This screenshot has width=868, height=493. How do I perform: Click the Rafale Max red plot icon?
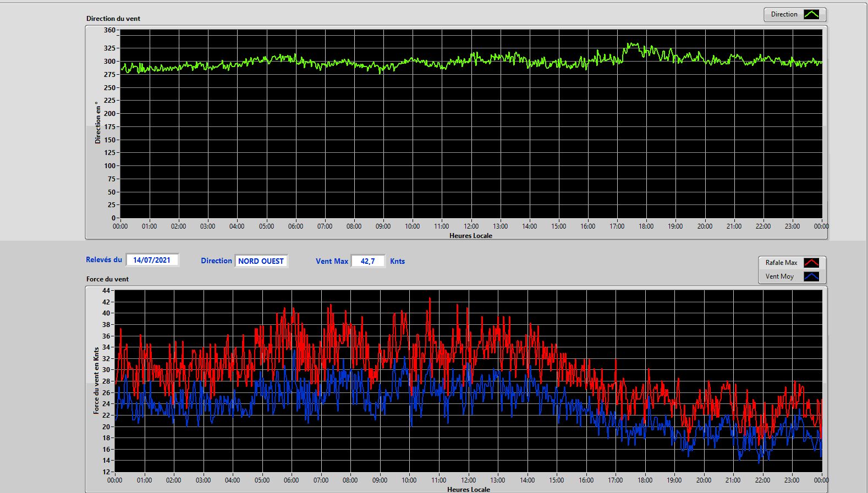coord(811,263)
